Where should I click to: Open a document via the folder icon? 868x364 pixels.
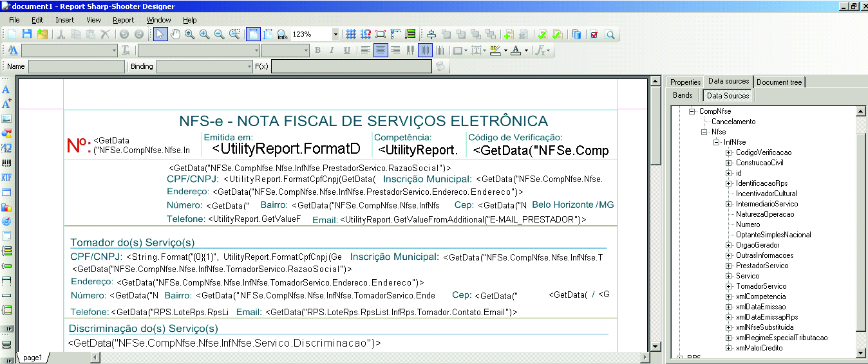point(42,34)
